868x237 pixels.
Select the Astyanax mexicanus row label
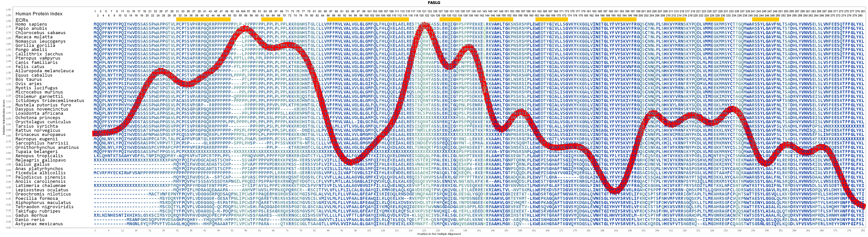[39, 224]
